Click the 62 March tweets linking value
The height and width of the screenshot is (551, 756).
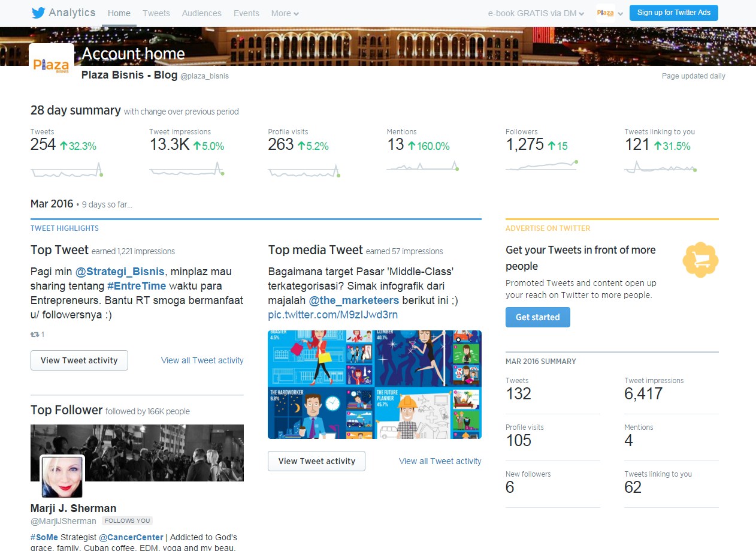[633, 487]
